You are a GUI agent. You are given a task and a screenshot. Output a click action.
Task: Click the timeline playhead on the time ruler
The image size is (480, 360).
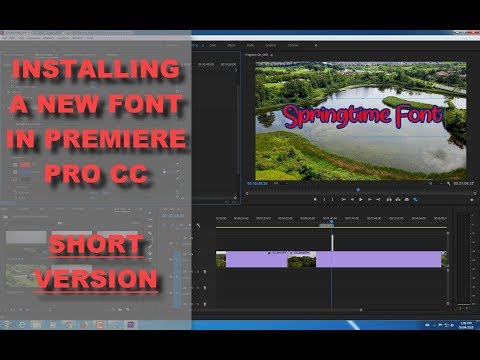click(331, 221)
